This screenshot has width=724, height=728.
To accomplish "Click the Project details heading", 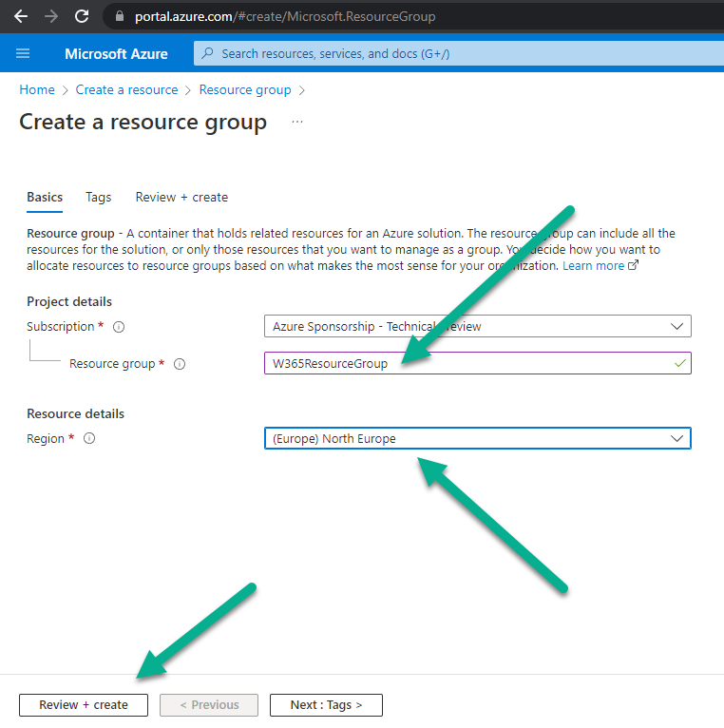I will click(x=69, y=302).
